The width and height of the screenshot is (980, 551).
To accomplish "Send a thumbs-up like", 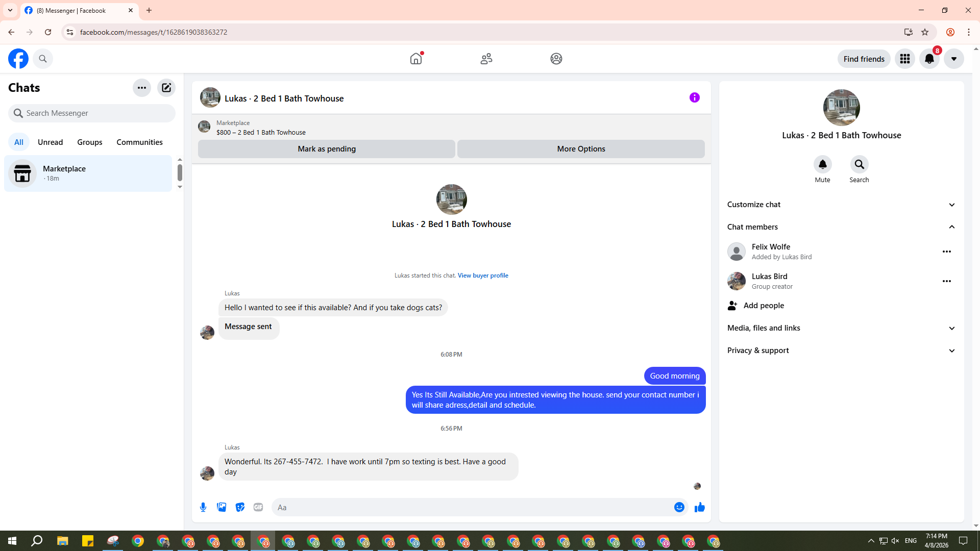I will coord(699,507).
